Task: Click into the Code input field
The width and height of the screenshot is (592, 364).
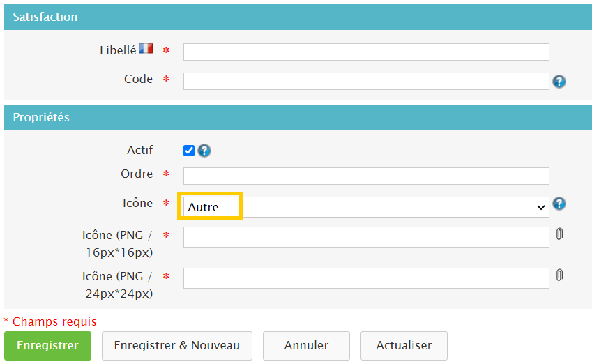Action: click(365, 82)
